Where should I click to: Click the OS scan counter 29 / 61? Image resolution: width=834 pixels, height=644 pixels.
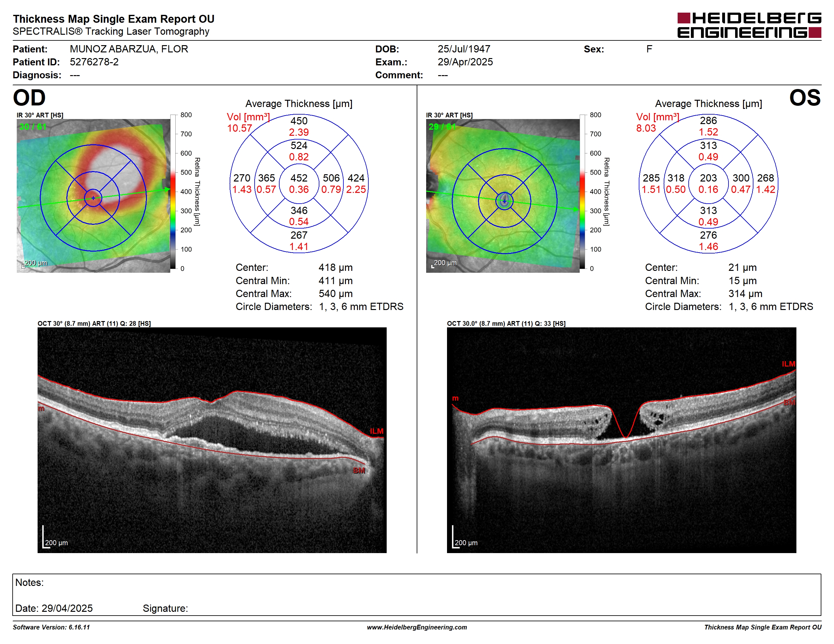[442, 127]
